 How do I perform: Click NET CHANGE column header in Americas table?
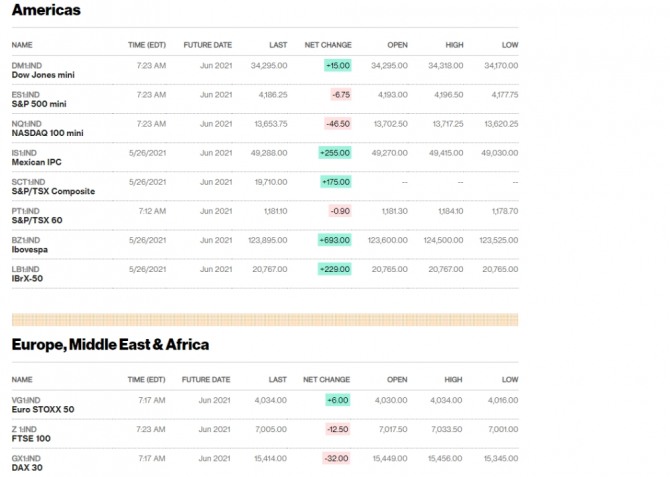pos(326,45)
